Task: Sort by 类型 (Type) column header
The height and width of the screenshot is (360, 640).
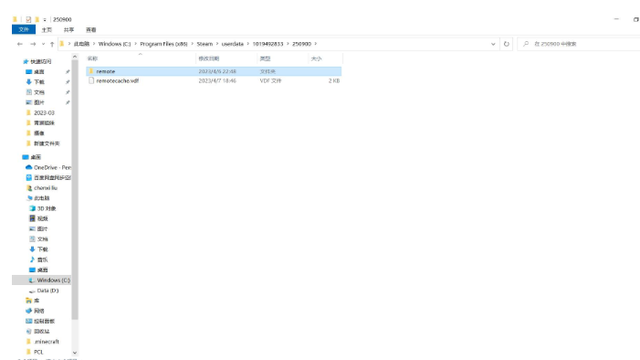Action: 283,59
